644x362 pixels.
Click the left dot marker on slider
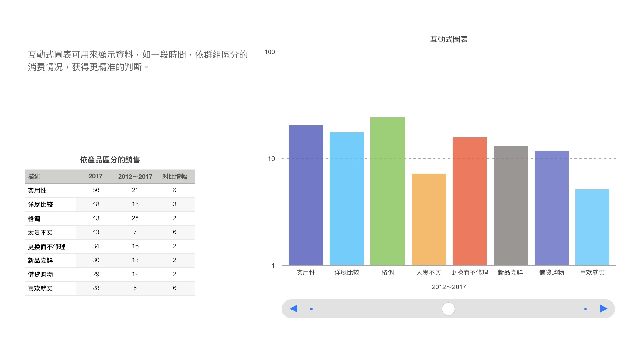[311, 309]
